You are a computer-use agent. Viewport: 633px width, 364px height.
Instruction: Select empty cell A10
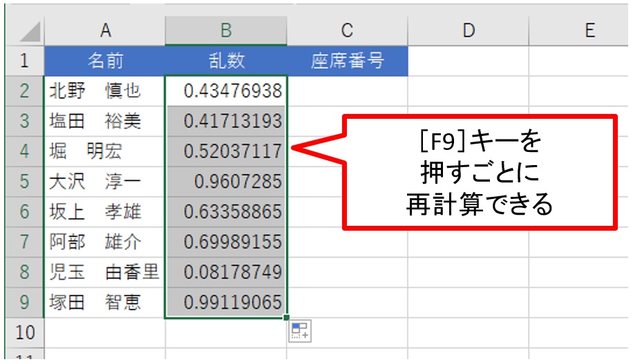[x=105, y=333]
